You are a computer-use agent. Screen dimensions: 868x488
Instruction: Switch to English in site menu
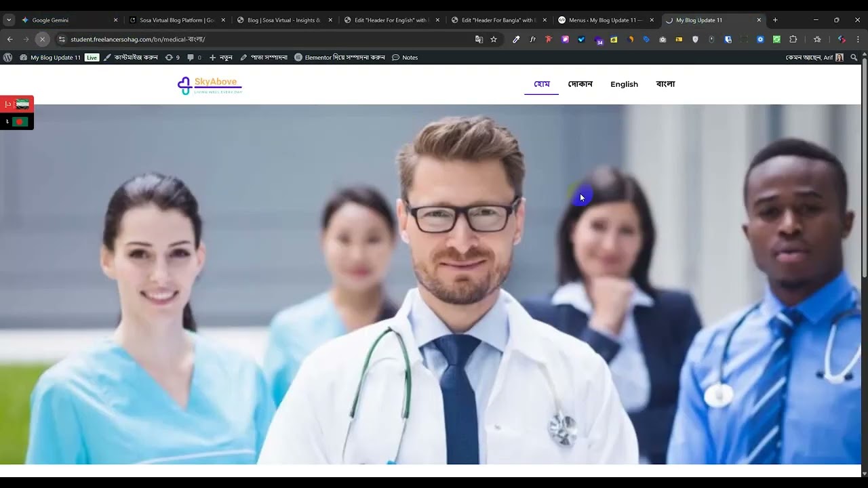pyautogui.click(x=624, y=84)
